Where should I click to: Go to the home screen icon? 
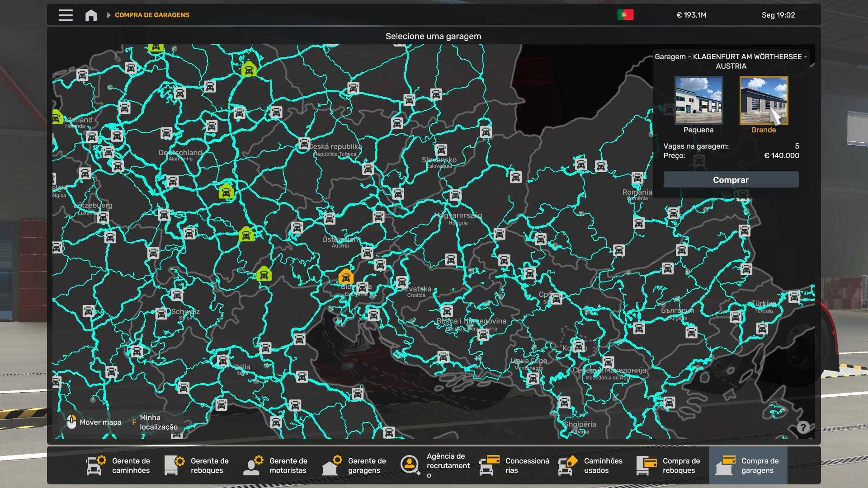(91, 15)
